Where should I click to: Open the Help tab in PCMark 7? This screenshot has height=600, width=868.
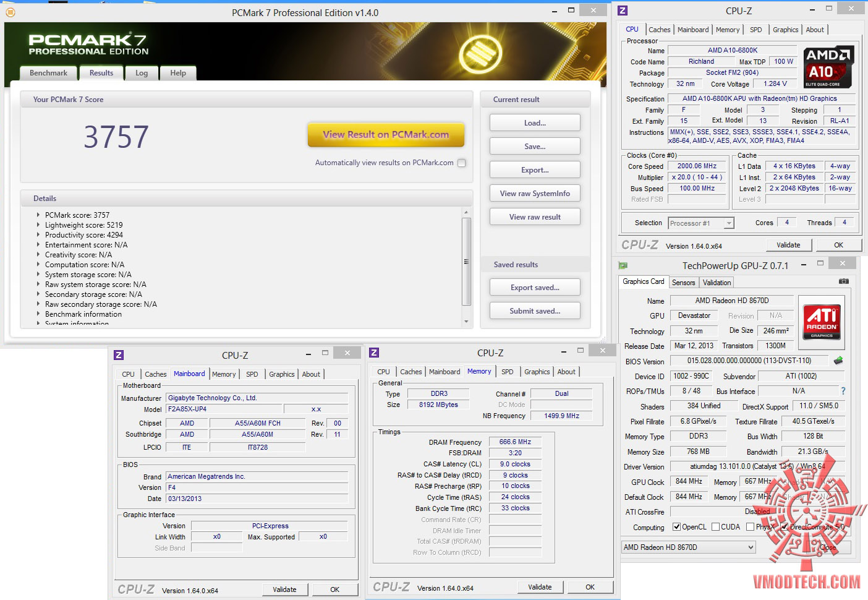point(178,73)
